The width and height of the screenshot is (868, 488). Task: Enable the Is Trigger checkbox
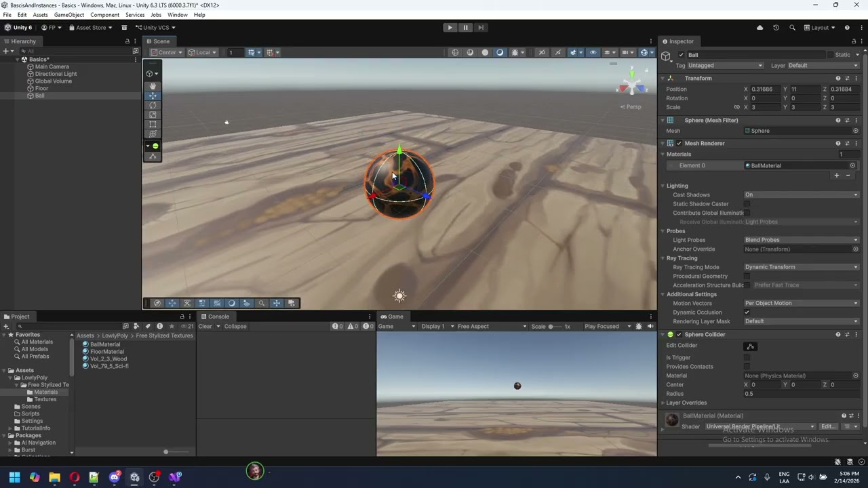click(747, 358)
